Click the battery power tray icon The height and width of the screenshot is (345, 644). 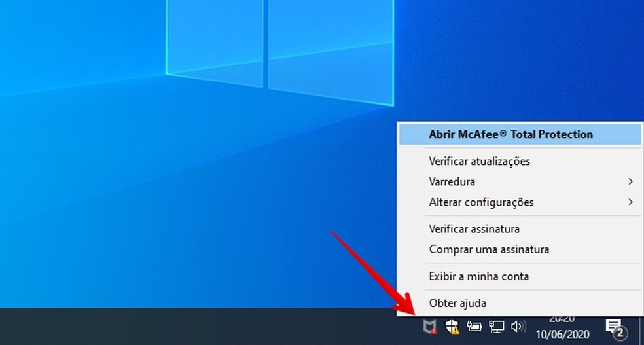[474, 327]
